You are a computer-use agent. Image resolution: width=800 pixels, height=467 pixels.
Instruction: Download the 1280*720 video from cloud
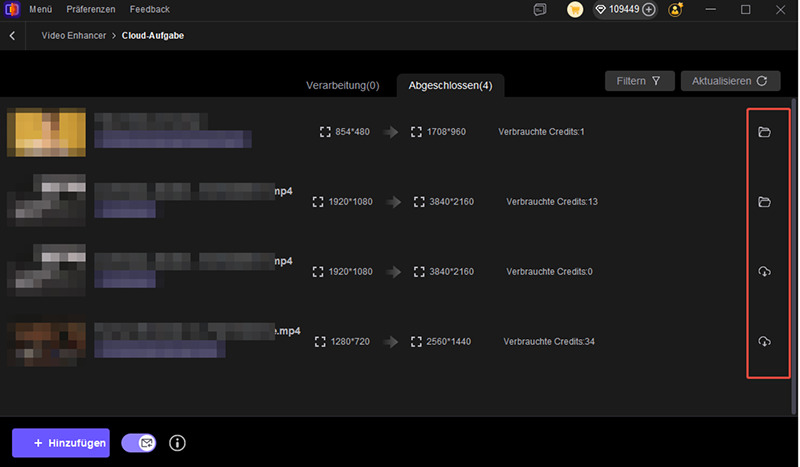tap(764, 342)
